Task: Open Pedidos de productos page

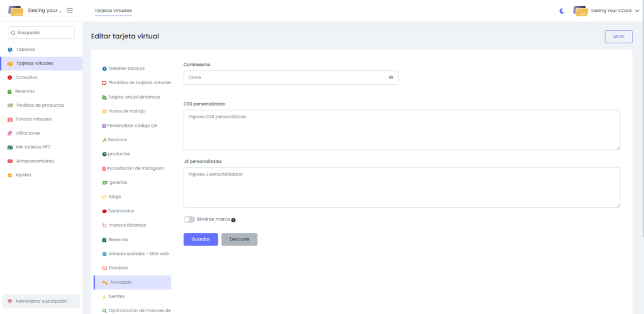Action: coord(40,105)
